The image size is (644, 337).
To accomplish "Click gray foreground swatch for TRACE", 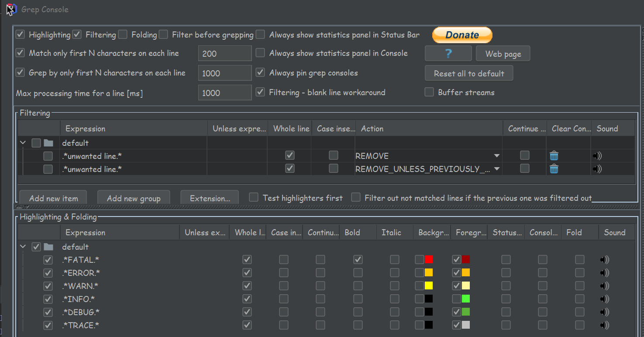I will [466, 325].
